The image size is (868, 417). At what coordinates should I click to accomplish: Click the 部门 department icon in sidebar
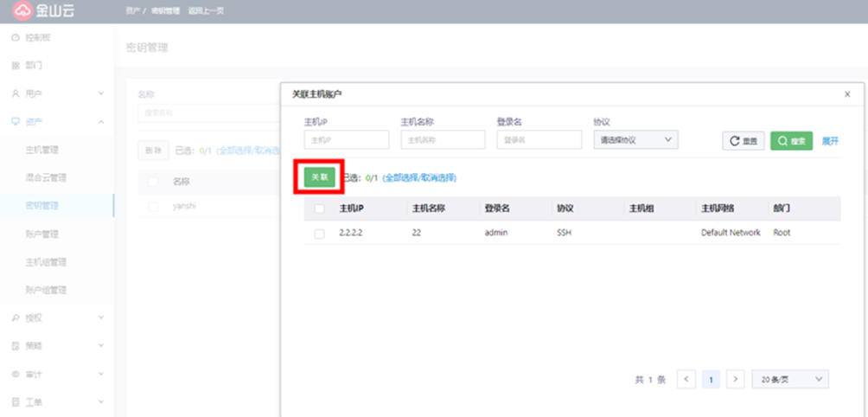click(x=16, y=66)
